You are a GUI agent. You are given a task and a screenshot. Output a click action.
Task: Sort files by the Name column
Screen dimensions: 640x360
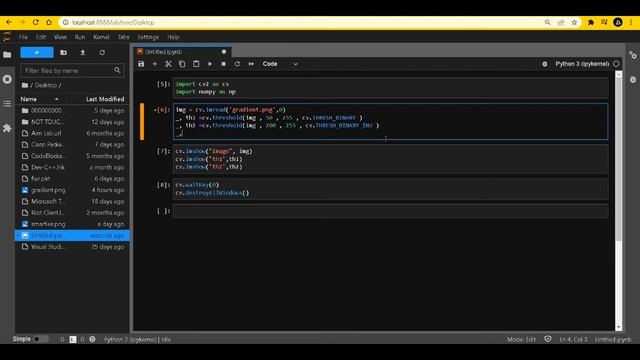[x=39, y=99]
